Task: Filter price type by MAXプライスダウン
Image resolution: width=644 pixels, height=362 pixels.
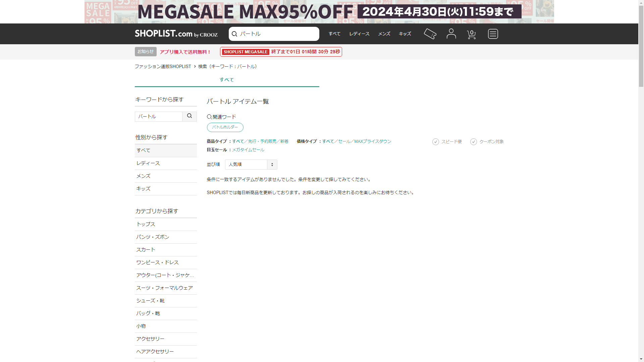Action: (x=373, y=141)
